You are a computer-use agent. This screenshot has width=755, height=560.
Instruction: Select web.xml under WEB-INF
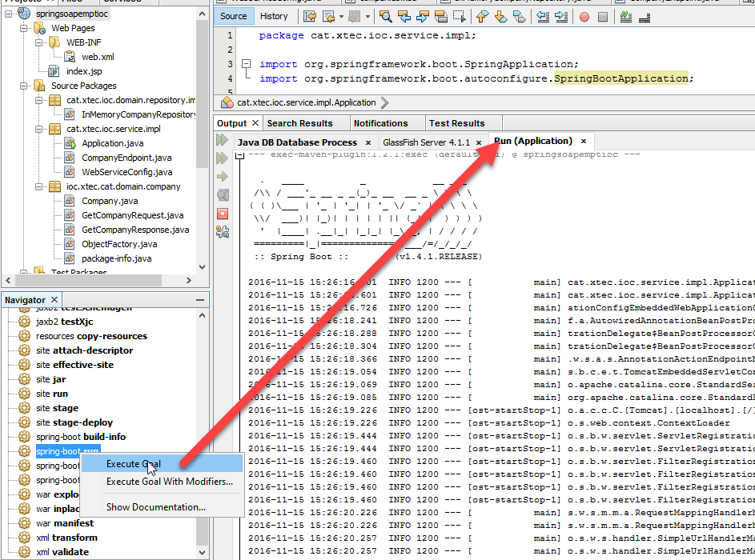coord(98,57)
